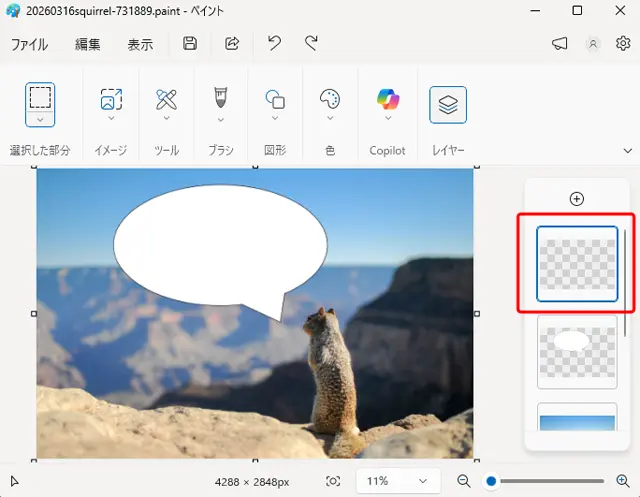Screen dimensions: 640x497
Task: Minimize the Paint window
Action: (x=535, y=11)
